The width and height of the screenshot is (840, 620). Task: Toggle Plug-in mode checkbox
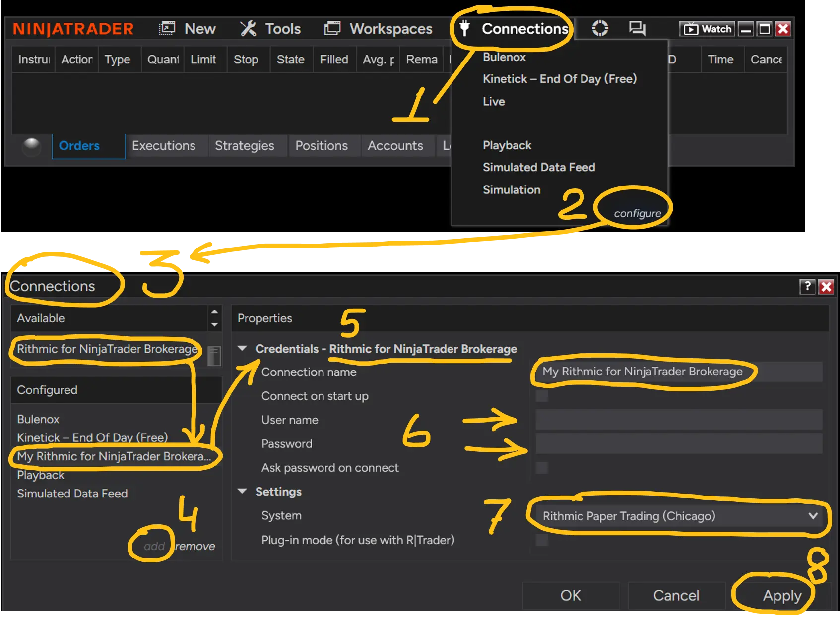point(542,540)
